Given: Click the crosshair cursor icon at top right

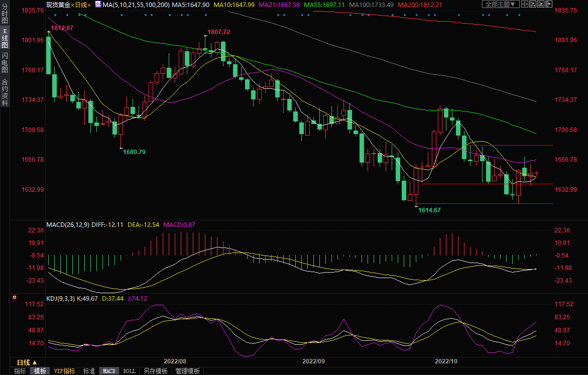Looking at the screenshot, I should coord(525,4).
